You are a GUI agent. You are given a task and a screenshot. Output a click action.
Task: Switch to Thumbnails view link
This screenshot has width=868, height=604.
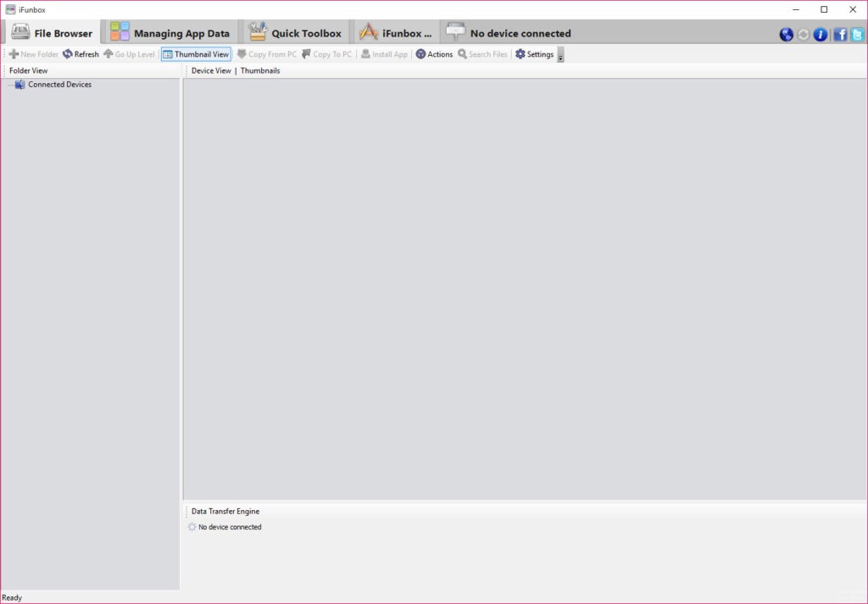click(260, 71)
